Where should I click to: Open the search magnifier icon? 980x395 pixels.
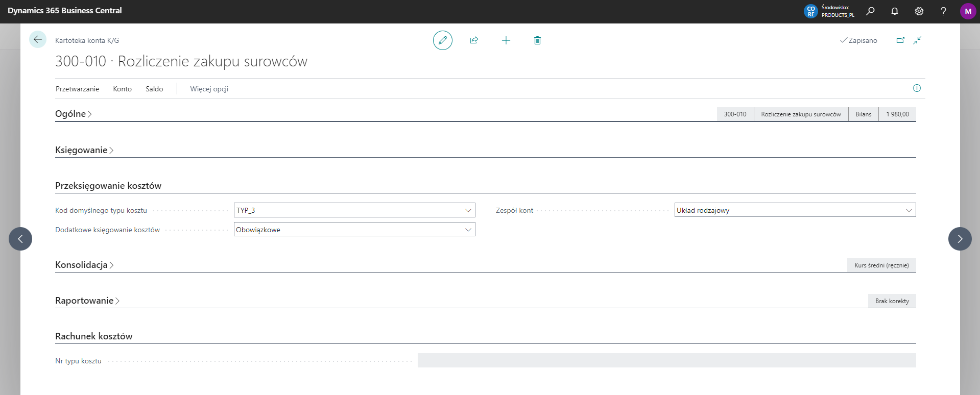click(870, 11)
